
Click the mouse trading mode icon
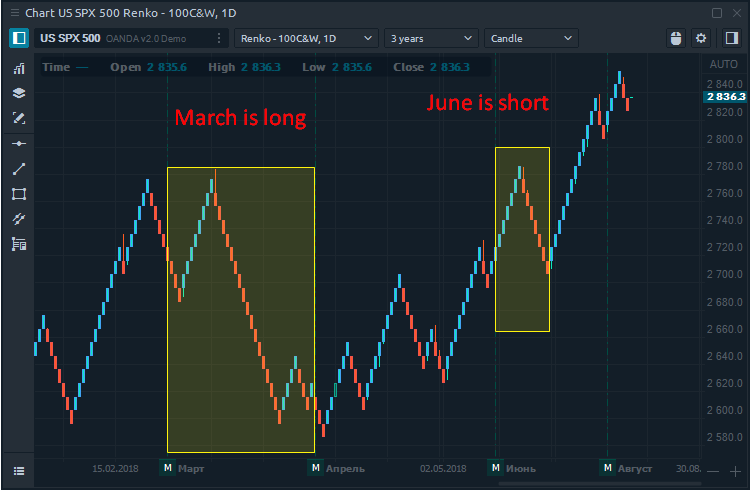coord(675,38)
